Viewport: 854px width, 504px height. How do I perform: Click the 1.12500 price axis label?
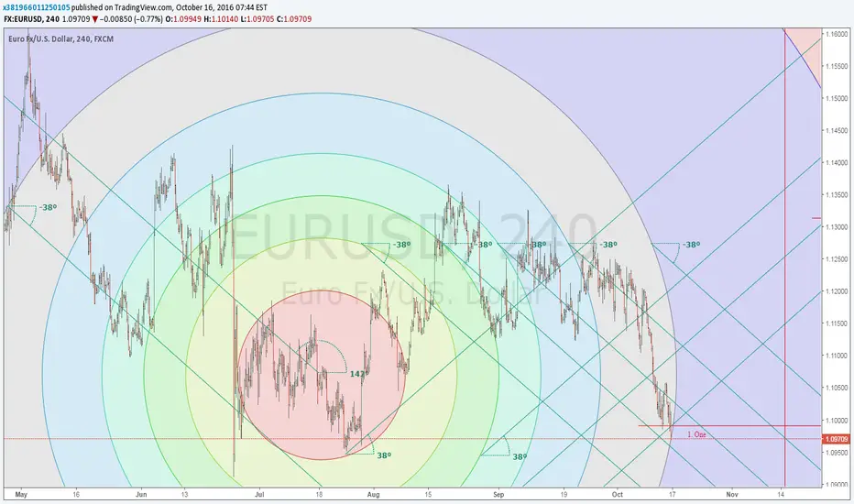837,258
